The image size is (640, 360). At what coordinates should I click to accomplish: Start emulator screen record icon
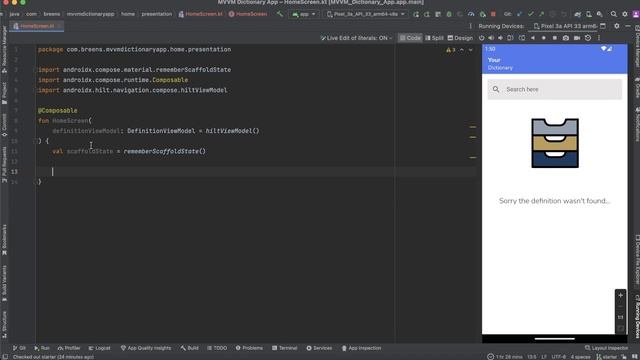click(x=577, y=38)
